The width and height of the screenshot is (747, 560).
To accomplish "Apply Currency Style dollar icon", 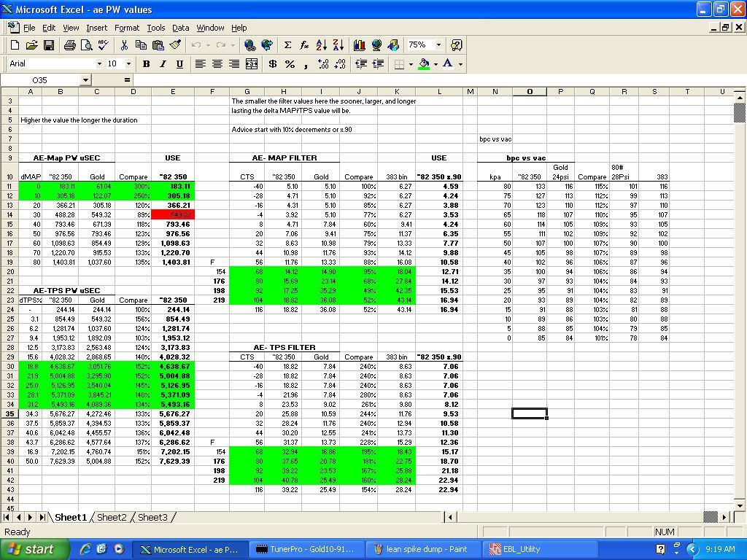I will pos(273,64).
